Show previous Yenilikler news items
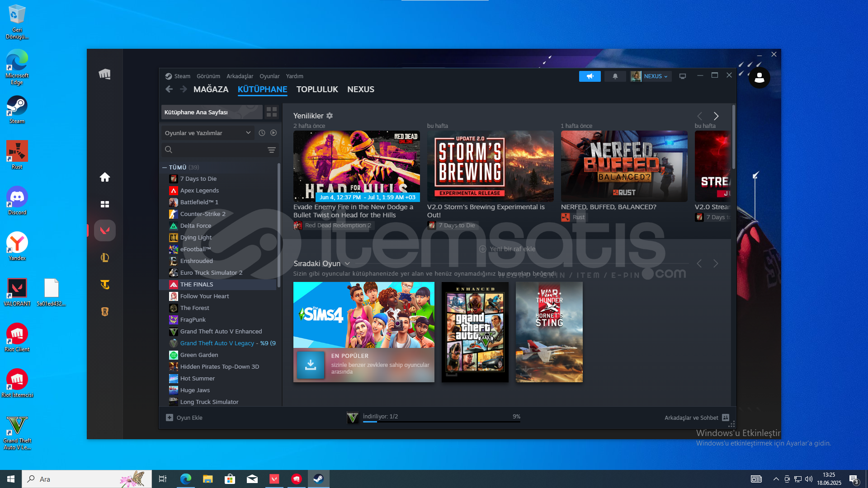The width and height of the screenshot is (868, 488). tap(699, 116)
